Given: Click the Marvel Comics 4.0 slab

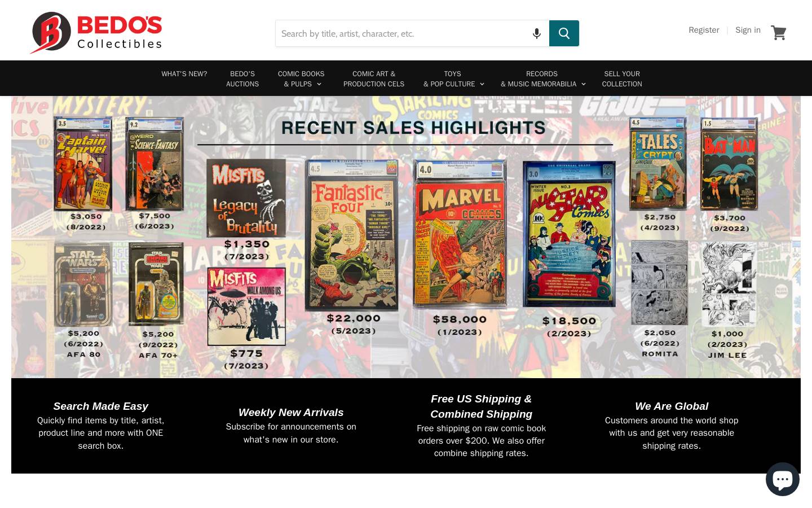Looking at the screenshot, I should pos(459,234).
